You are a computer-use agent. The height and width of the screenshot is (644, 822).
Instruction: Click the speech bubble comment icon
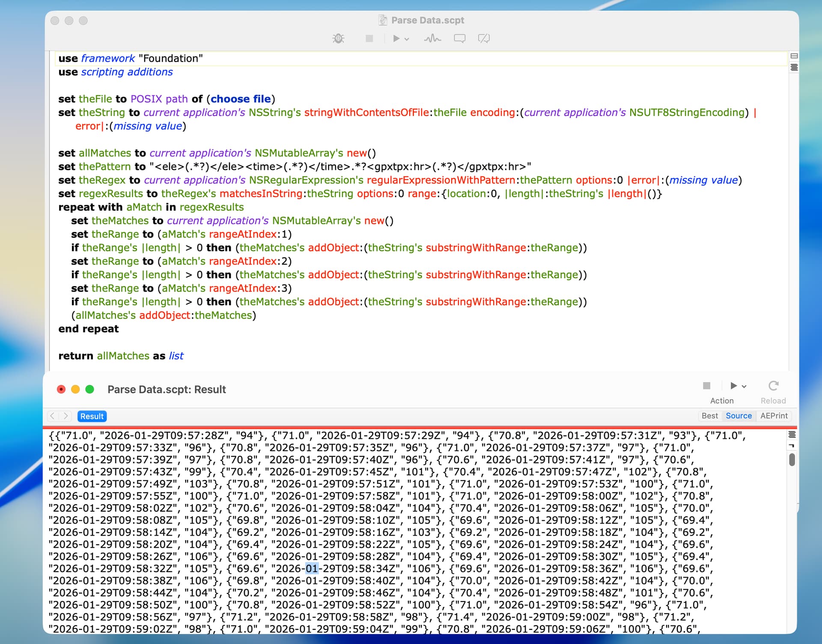point(459,39)
